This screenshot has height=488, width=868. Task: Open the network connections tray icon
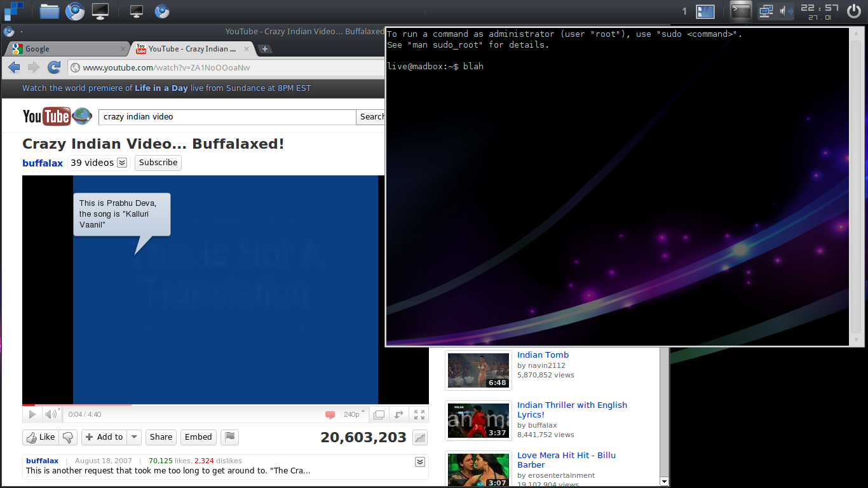tap(766, 11)
